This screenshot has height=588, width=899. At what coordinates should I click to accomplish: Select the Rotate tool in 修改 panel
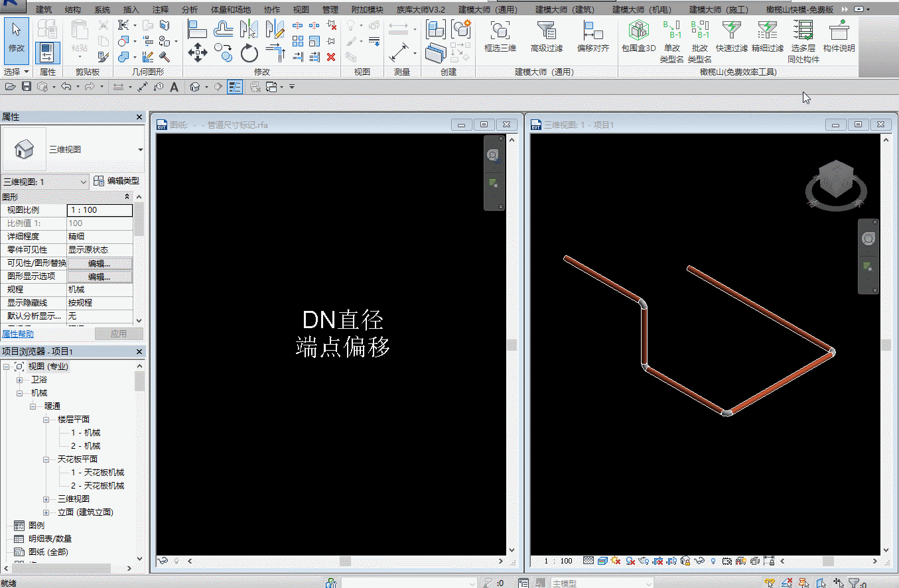click(249, 53)
